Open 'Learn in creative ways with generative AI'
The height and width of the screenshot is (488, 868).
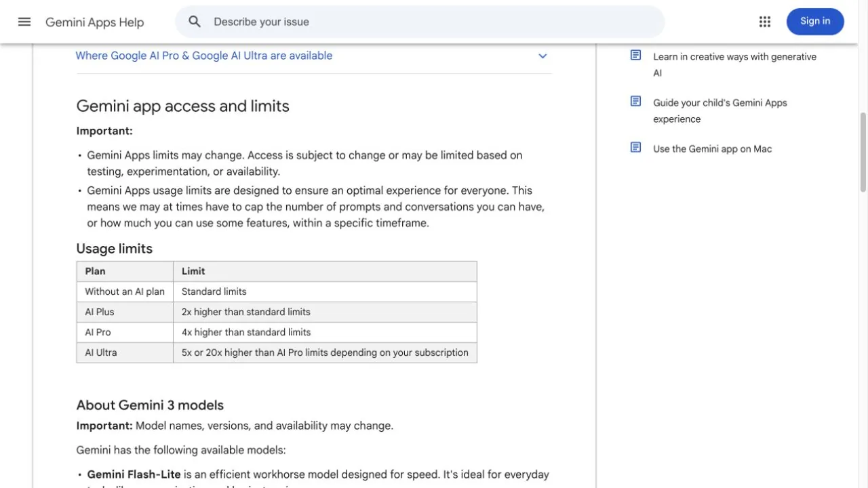coord(734,65)
